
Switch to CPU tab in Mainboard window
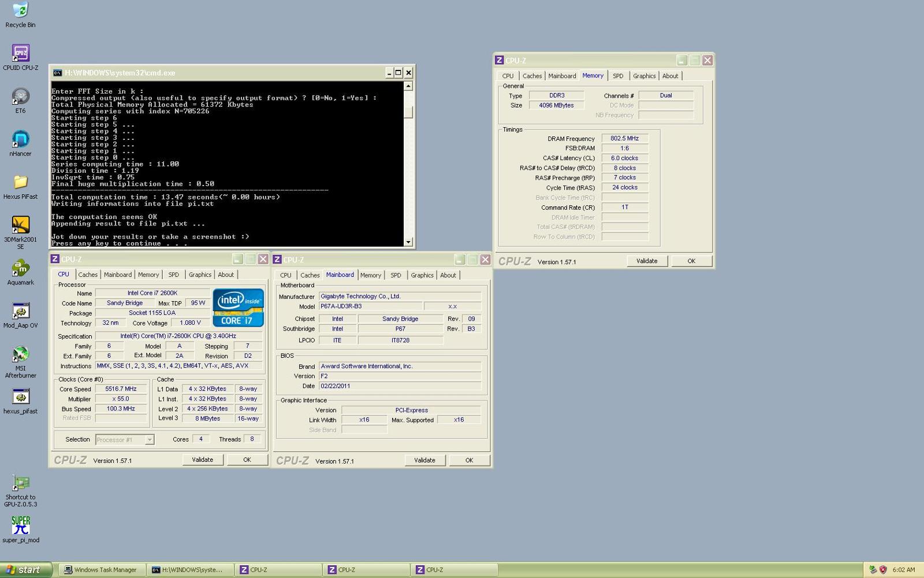pos(286,275)
